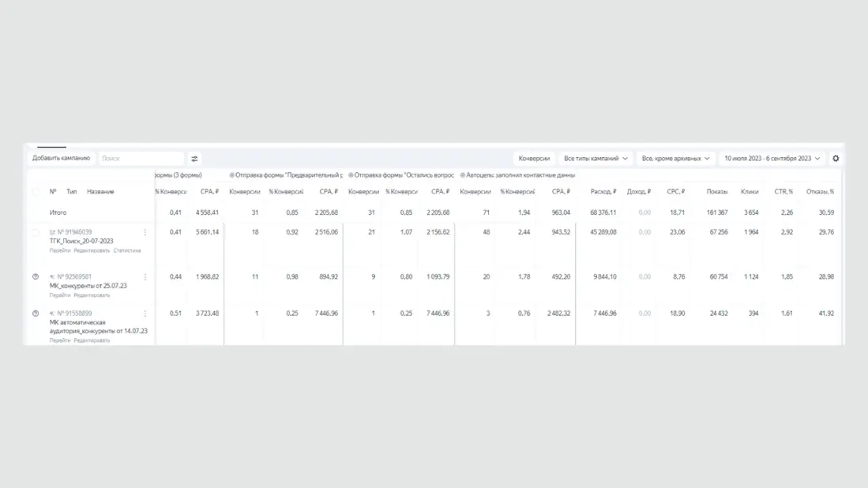Click campaign number №91946039
The height and width of the screenshot is (488, 868).
tap(75, 232)
